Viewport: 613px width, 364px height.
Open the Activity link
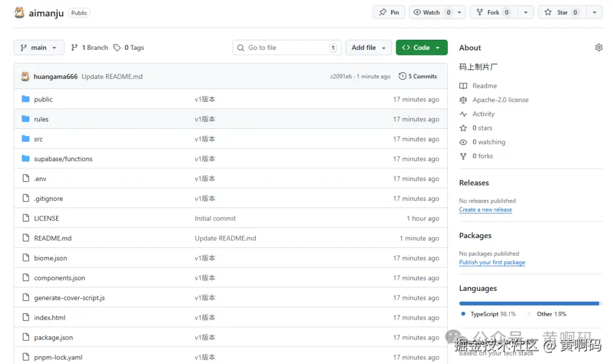click(484, 114)
